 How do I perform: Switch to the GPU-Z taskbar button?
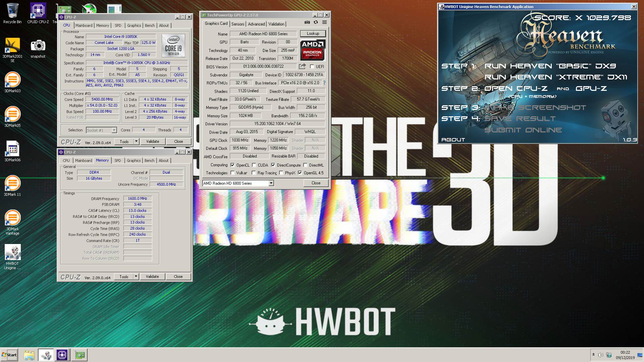click(79, 355)
